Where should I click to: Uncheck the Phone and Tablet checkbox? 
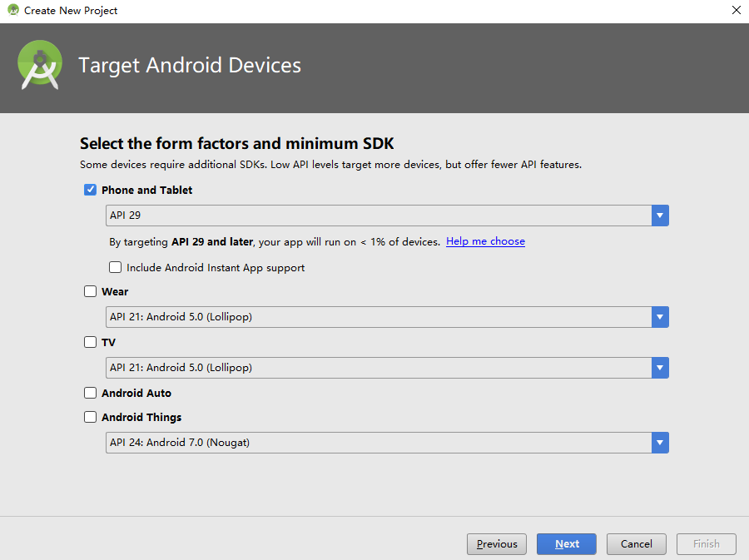pyautogui.click(x=90, y=189)
